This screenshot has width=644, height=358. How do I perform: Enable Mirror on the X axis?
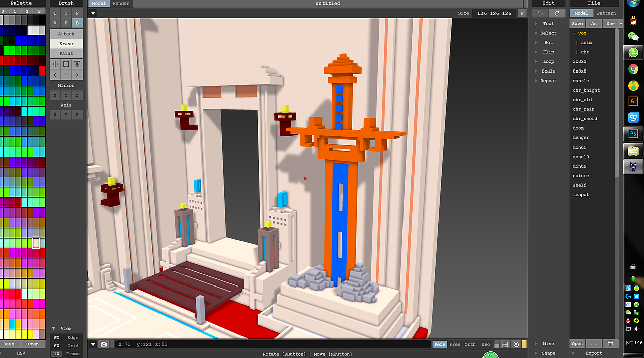click(55, 95)
